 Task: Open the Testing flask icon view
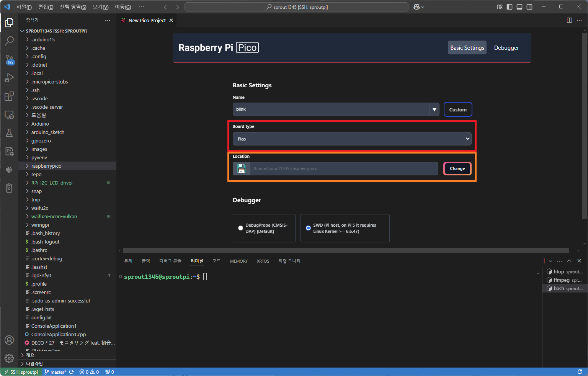click(9, 133)
